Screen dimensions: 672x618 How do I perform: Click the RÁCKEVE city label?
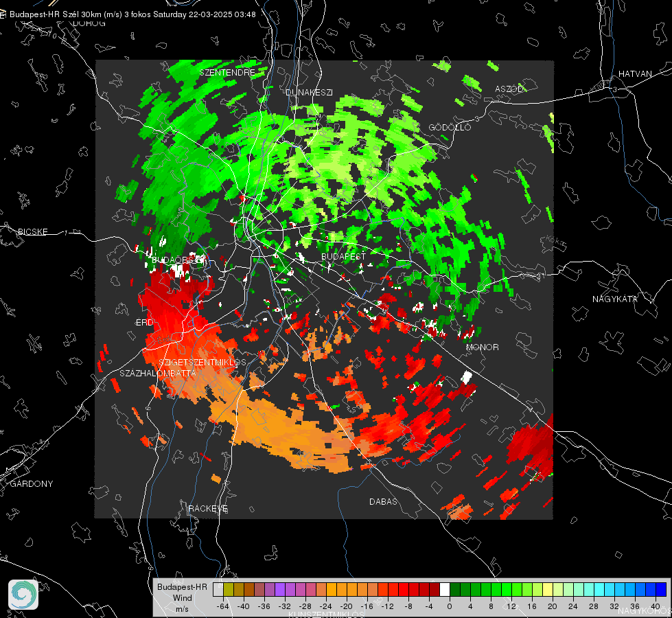(208, 508)
